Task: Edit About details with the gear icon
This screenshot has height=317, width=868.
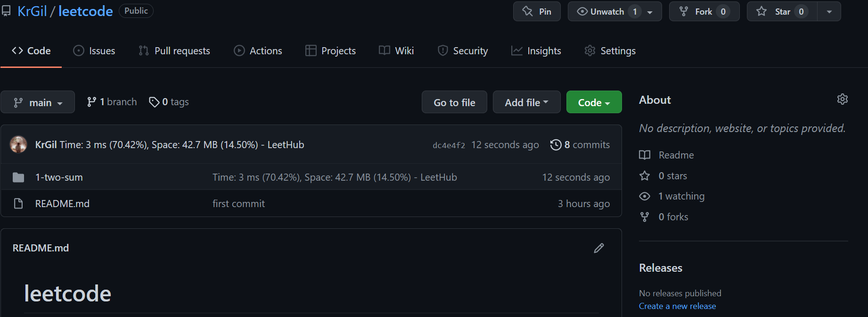Action: click(x=843, y=99)
